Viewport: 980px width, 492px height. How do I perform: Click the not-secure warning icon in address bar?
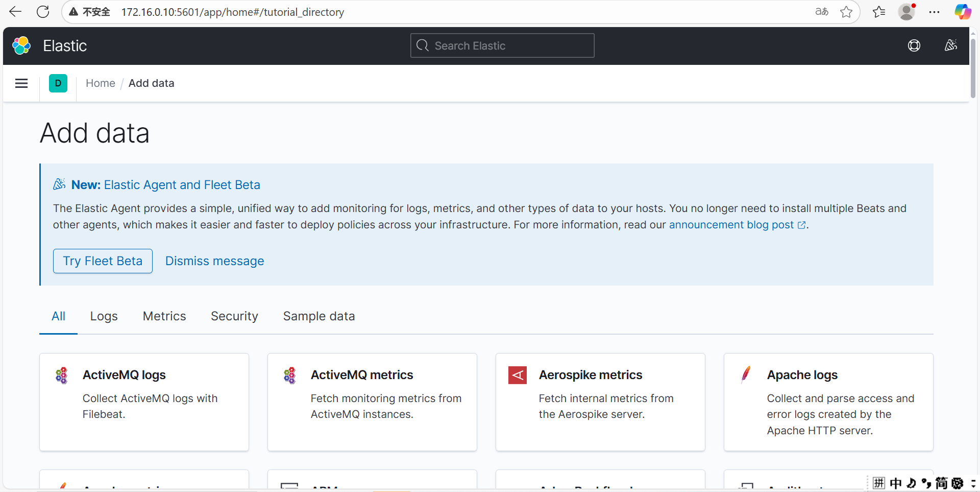73,12
